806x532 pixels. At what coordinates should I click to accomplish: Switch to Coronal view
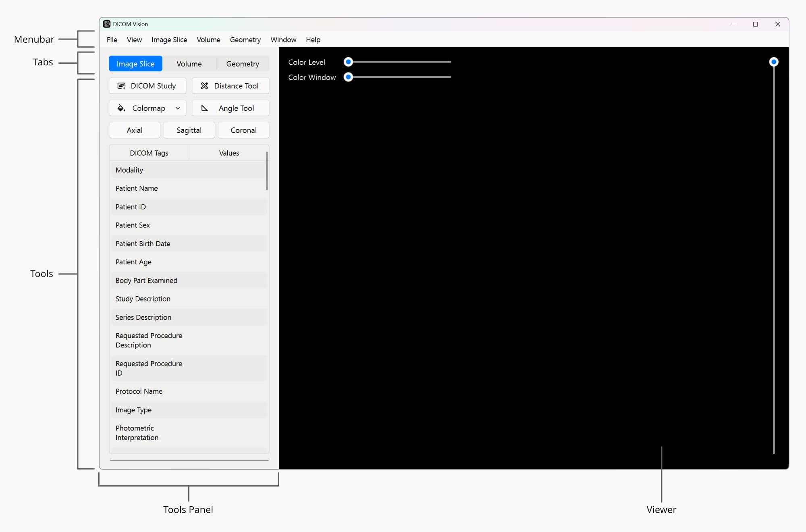click(x=243, y=130)
